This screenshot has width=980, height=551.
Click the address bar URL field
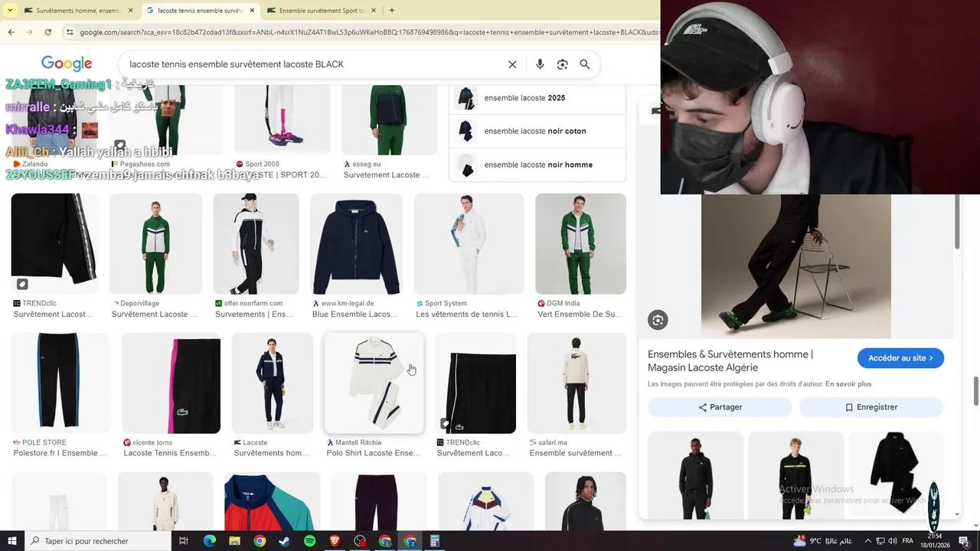(x=367, y=32)
